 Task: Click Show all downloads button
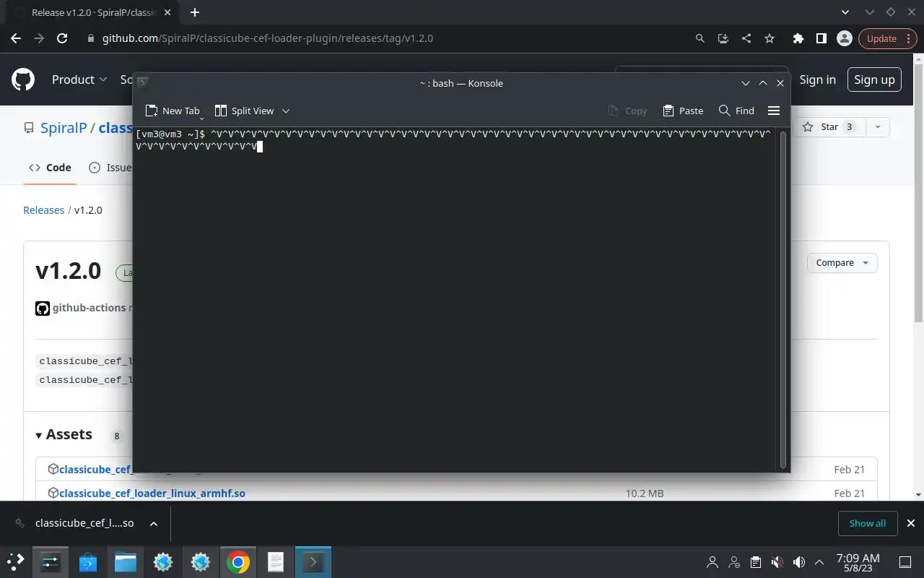(867, 523)
